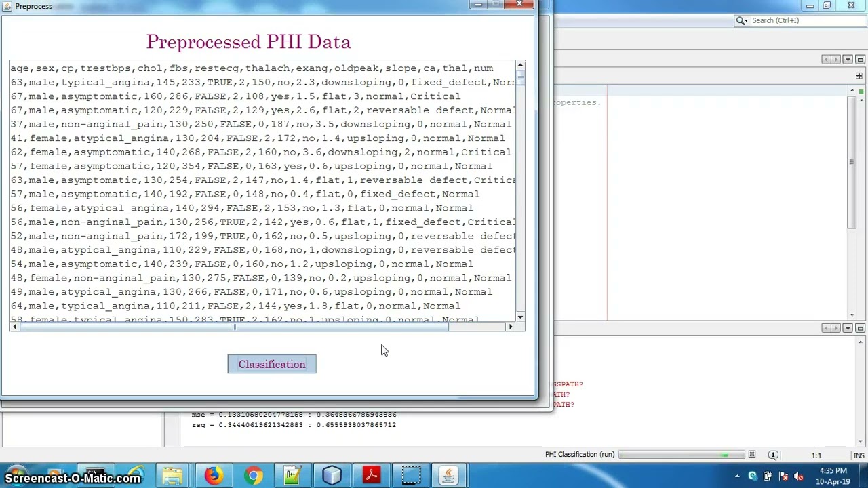Open the notifications balloon in the status bar
The width and height of the screenshot is (868, 488).
click(773, 455)
